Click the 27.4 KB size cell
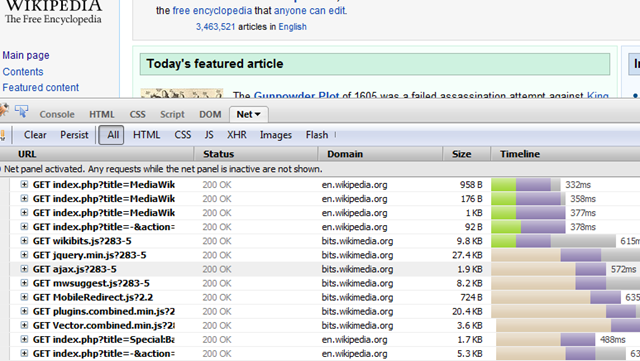This screenshot has width=640, height=361. pos(467,255)
